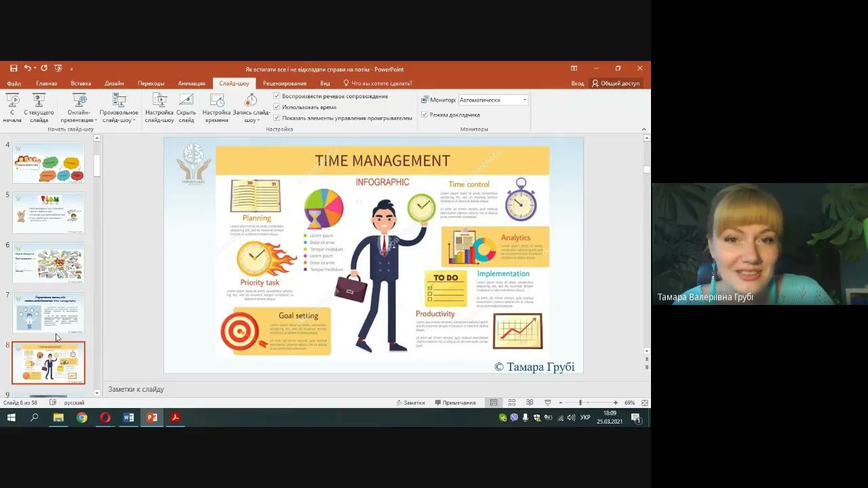Click zoom out minus button
This screenshot has height=488, width=868.
click(560, 403)
